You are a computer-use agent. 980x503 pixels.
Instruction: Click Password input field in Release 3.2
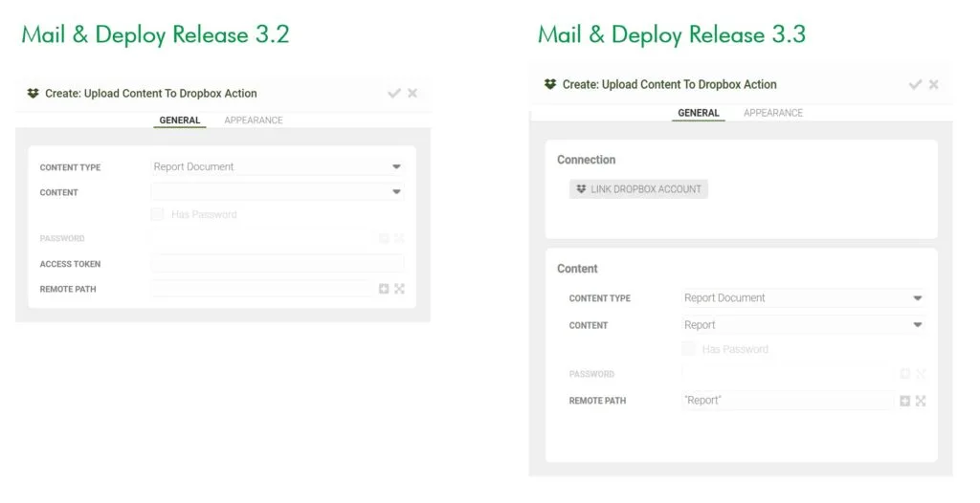(262, 238)
